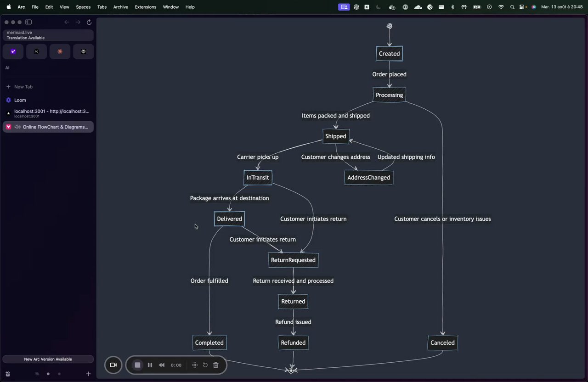588x382 pixels.
Task: Open the Extensions menu
Action: pos(146,7)
